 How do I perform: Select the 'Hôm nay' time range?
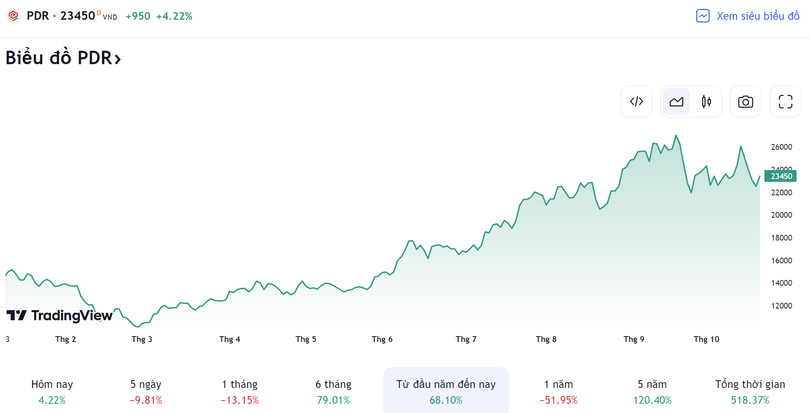click(x=52, y=391)
